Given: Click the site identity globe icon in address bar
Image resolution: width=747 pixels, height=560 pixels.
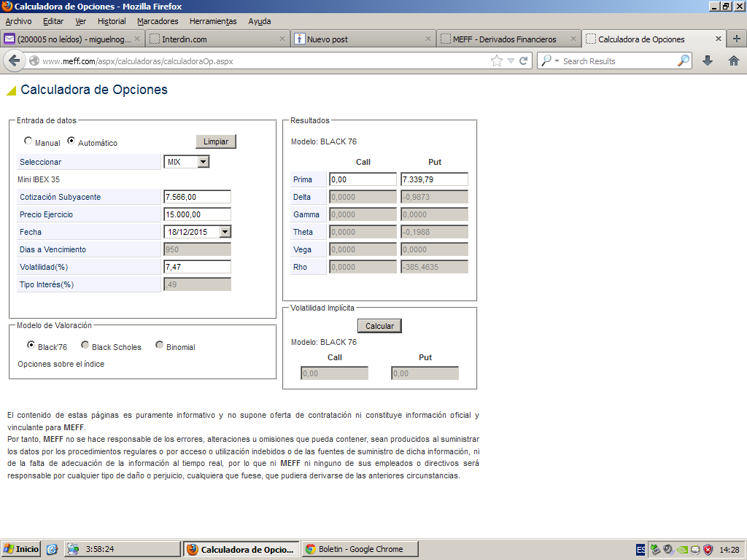Looking at the screenshot, I should [x=34, y=61].
